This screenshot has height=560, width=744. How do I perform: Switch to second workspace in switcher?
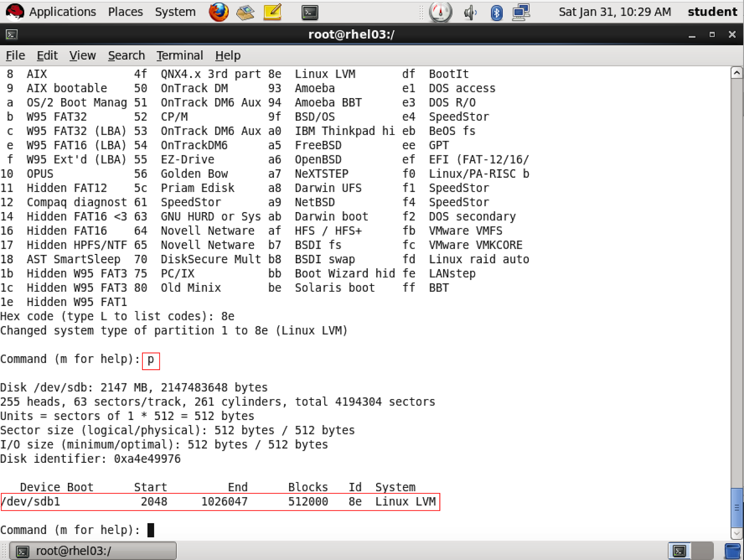click(702, 551)
